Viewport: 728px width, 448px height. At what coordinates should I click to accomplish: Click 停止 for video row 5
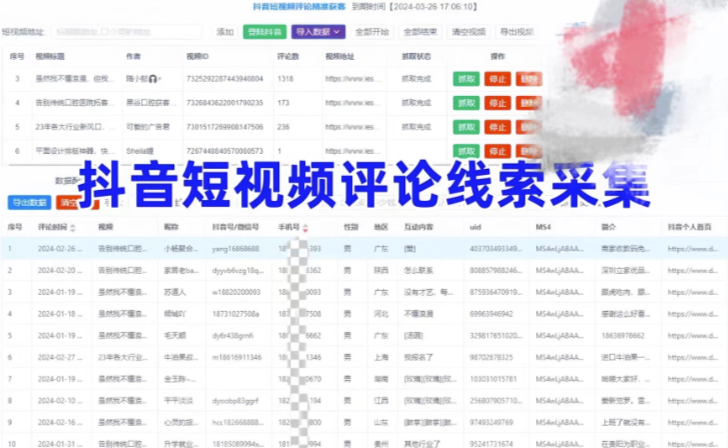pos(497,127)
